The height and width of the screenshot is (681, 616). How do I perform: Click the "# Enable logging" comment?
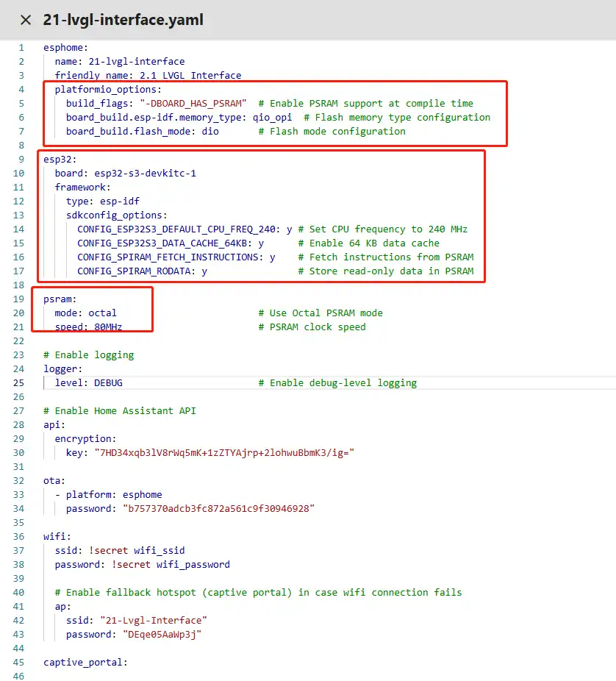pos(88,354)
